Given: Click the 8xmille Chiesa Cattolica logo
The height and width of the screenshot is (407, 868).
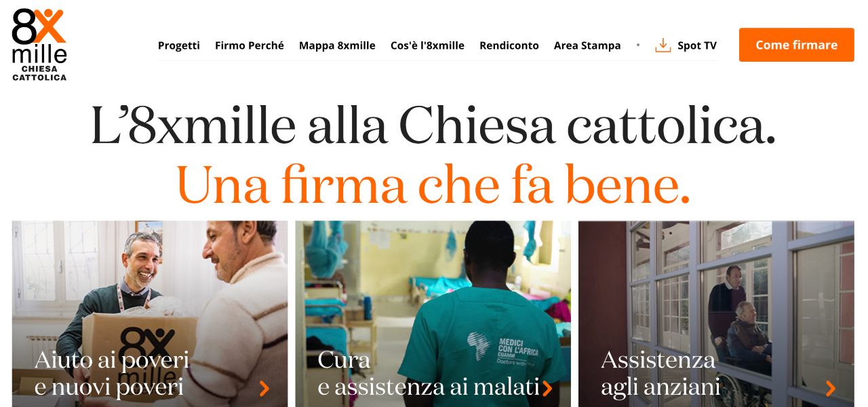Looking at the screenshot, I should point(39,45).
